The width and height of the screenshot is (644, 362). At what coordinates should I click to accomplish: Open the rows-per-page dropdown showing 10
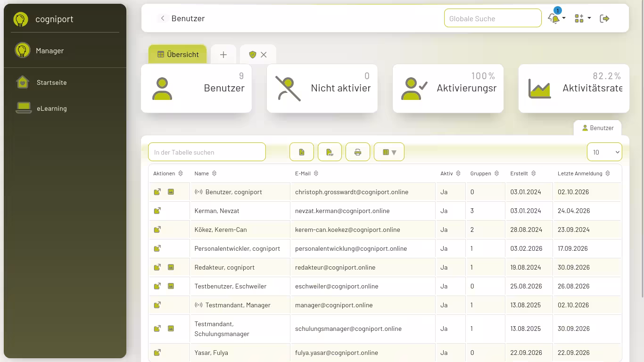(x=604, y=152)
